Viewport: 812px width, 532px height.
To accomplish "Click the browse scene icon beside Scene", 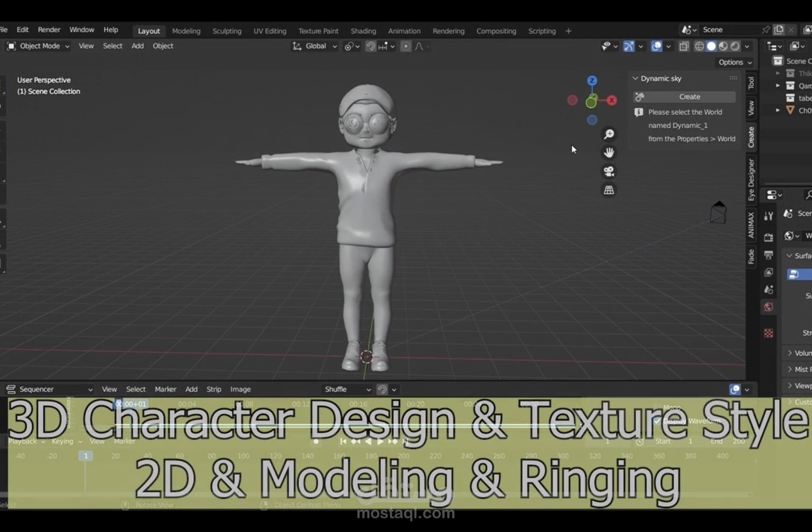I will coord(689,30).
